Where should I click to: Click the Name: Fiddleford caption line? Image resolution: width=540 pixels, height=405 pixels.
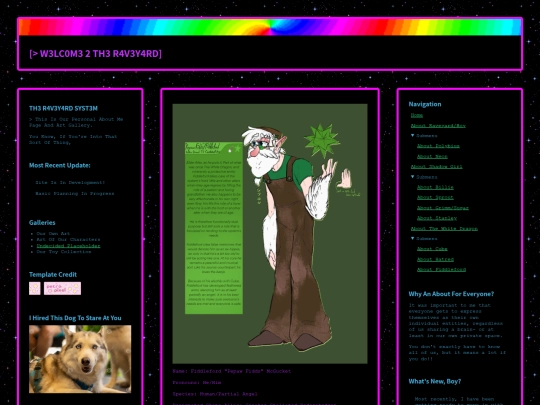click(231, 372)
